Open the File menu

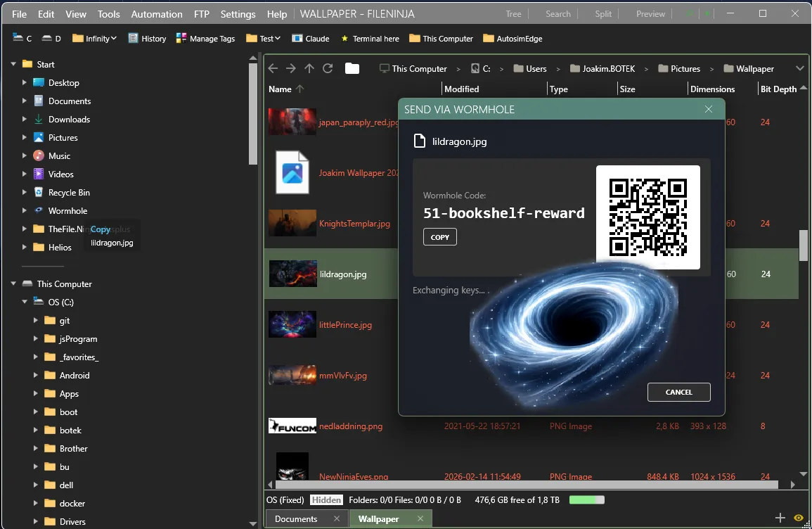19,14
